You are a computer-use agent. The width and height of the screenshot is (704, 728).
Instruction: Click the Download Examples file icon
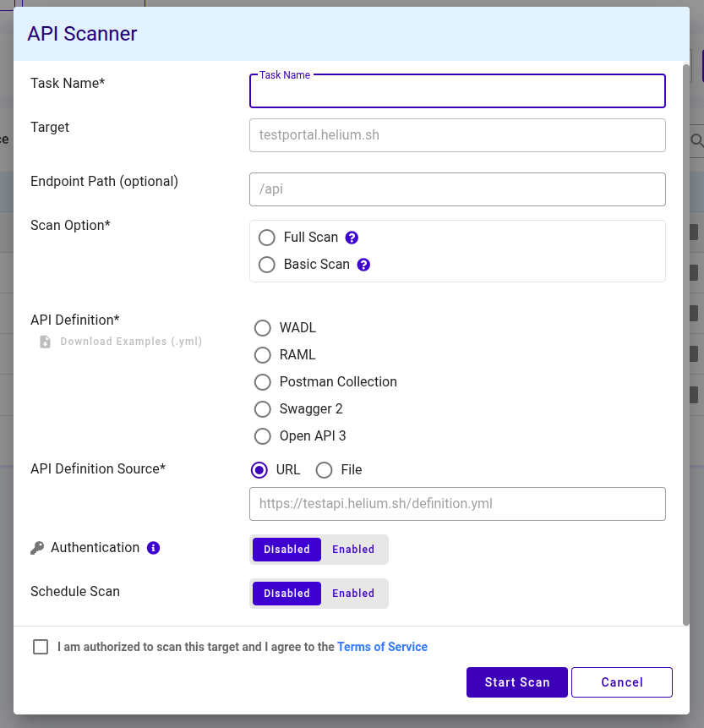pyautogui.click(x=44, y=341)
